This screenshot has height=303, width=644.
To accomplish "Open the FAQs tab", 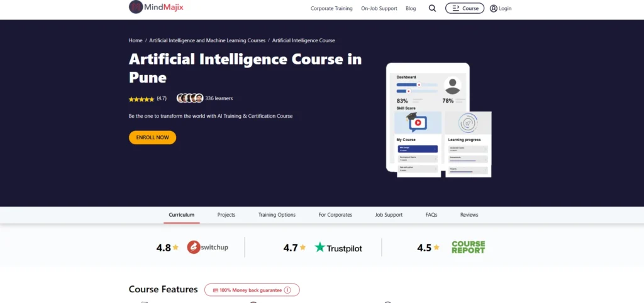I will pyautogui.click(x=431, y=215).
